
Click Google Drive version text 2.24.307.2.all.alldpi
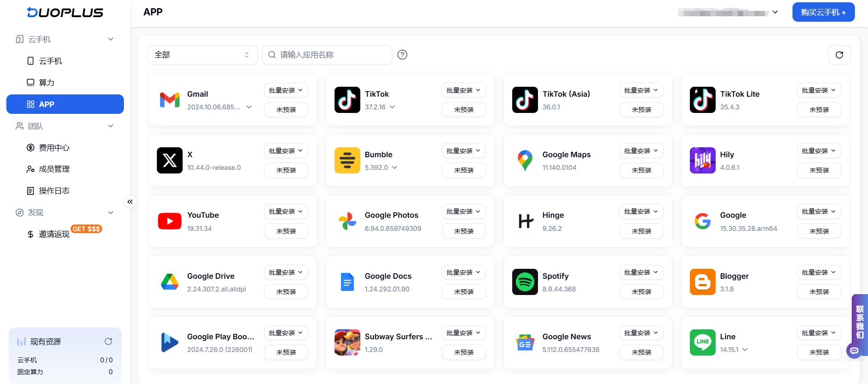click(217, 289)
